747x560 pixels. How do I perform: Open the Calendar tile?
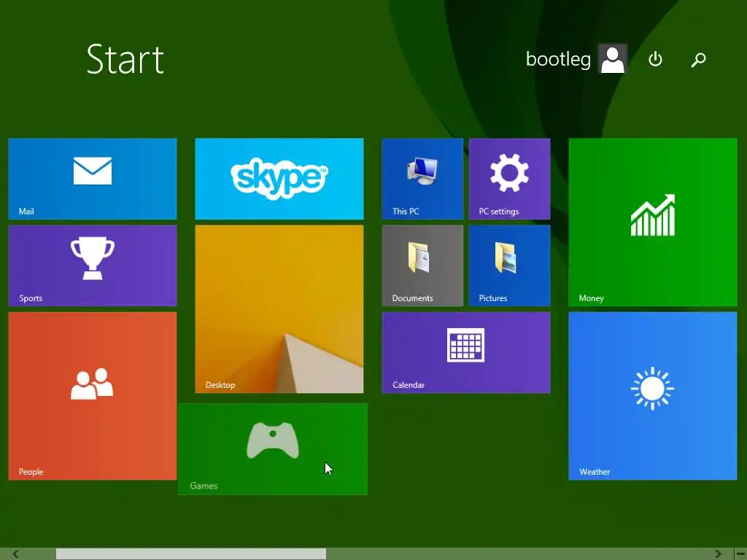(466, 353)
